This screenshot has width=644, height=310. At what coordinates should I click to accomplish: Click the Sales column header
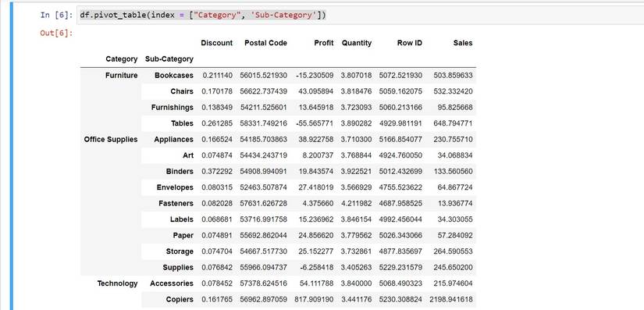pos(463,43)
